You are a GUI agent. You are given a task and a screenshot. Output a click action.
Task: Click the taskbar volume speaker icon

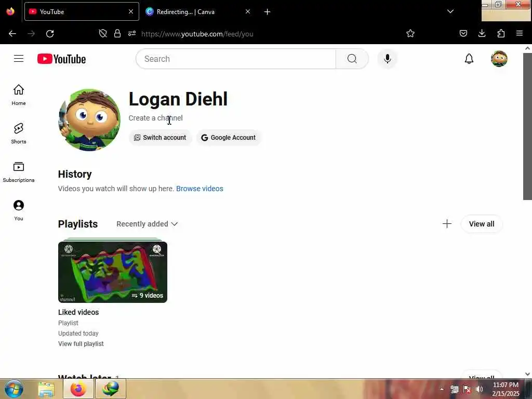[480, 389]
